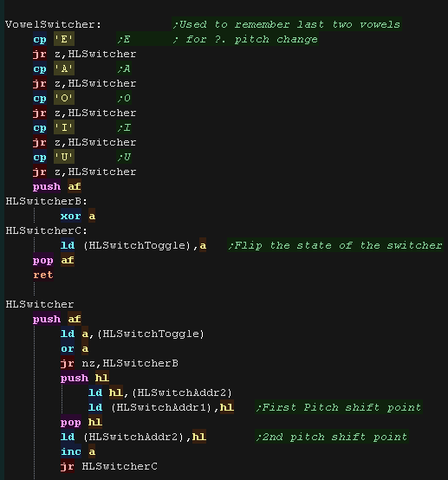Screen dimensions: 448x480
Task: Click the inc a instruction
Action: pos(78,451)
